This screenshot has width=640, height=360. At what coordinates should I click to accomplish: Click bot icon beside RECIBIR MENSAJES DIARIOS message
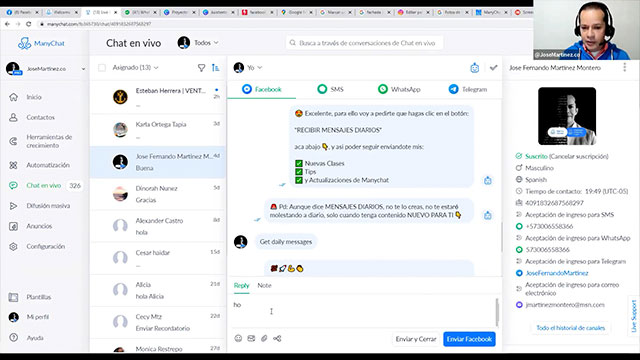(488, 180)
